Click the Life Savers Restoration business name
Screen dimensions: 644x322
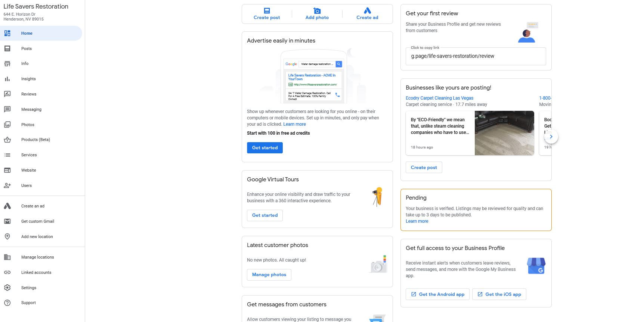click(36, 6)
